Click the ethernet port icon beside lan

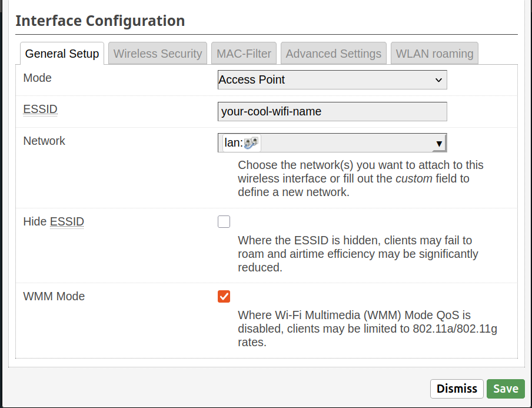[250, 142]
